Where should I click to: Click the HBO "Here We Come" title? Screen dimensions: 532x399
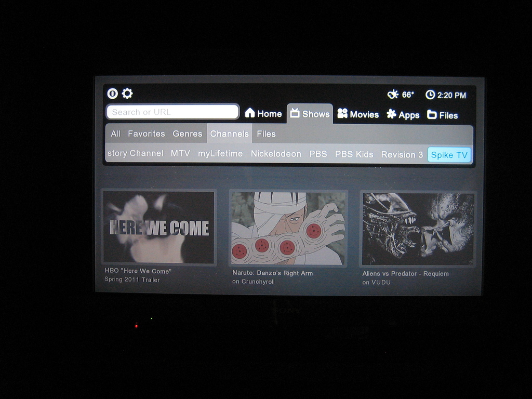pos(138,271)
